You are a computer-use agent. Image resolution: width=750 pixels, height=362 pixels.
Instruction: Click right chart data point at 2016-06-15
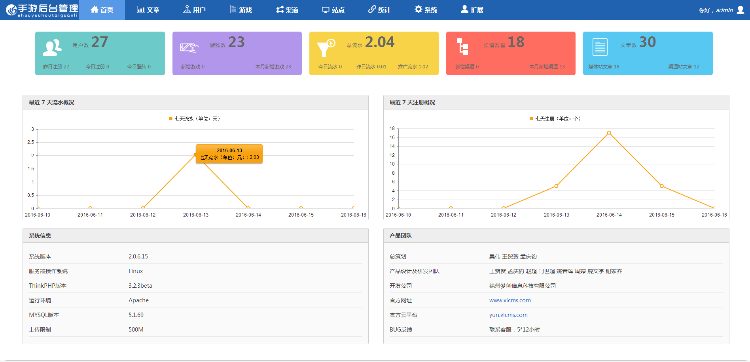[662, 186]
